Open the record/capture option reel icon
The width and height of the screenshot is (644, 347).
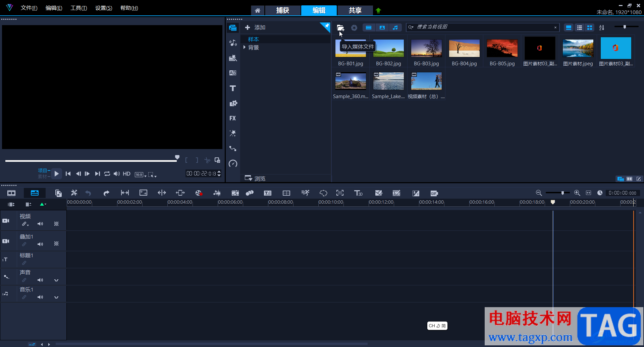pyautogui.click(x=199, y=193)
